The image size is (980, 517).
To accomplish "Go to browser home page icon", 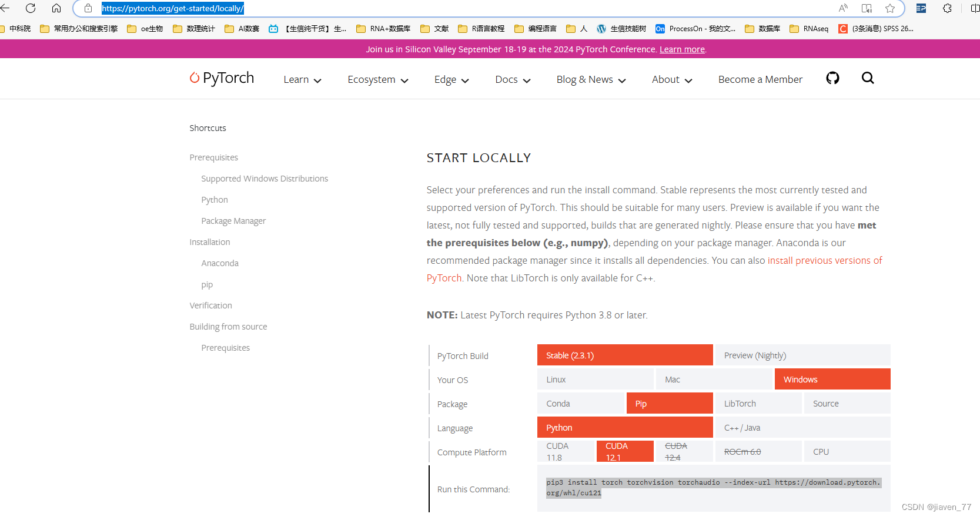I will 56,8.
